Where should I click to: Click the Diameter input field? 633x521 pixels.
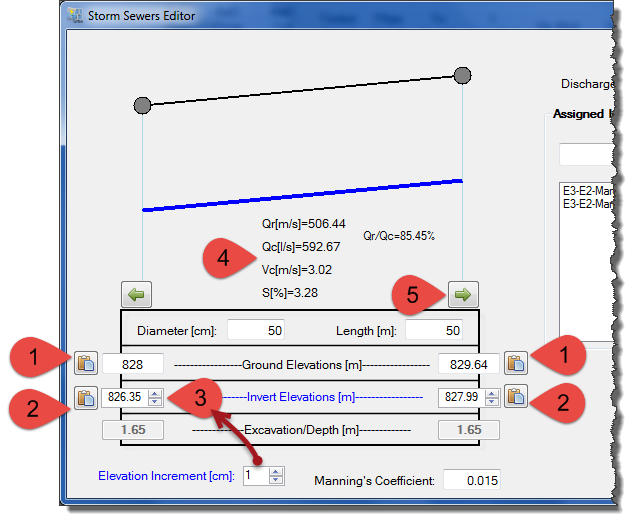pos(257,330)
